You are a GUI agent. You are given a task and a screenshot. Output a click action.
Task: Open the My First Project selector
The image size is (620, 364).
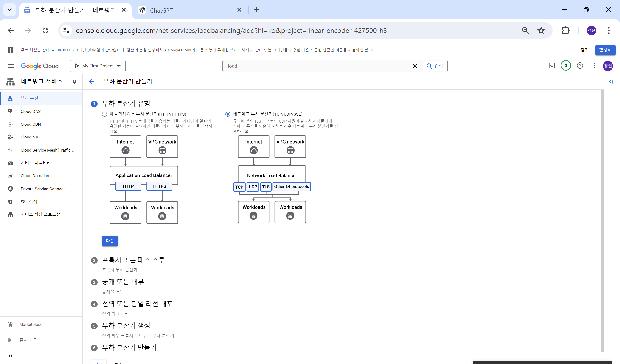coord(98,66)
